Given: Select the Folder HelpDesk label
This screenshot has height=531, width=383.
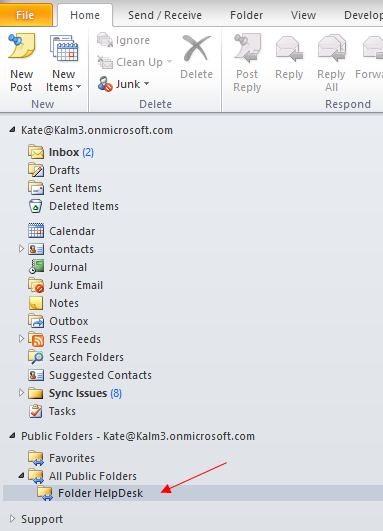Looking at the screenshot, I should (x=101, y=493).
